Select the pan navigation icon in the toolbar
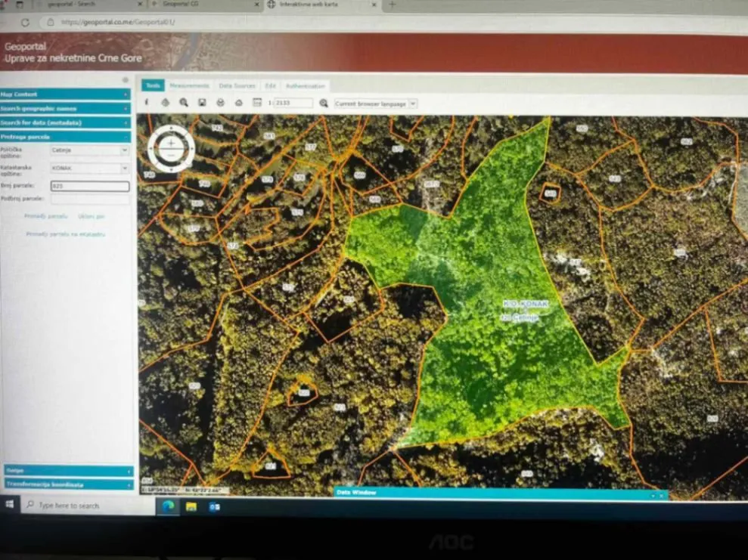The height and width of the screenshot is (560, 748). [x=166, y=103]
